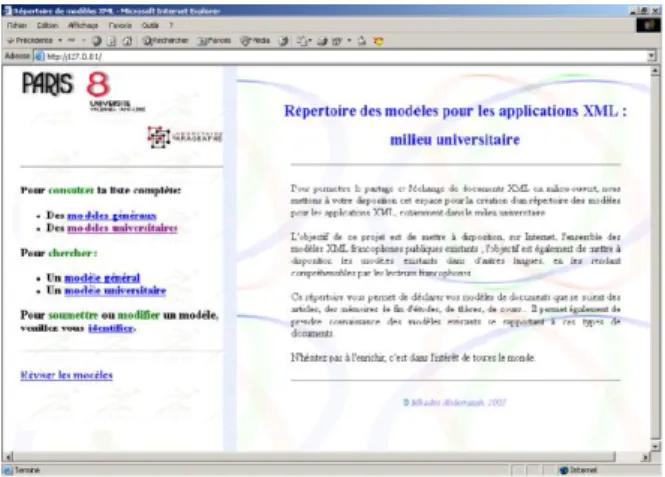This screenshot has width=665, height=477.
Task: Click the identifier link
Action: coord(111,328)
